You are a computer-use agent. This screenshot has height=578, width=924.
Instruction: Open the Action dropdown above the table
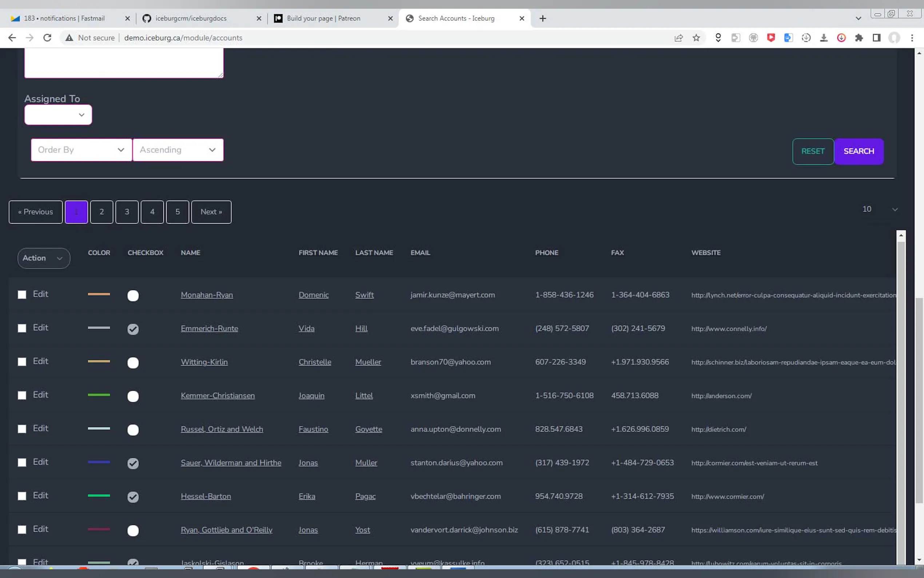coord(44,258)
